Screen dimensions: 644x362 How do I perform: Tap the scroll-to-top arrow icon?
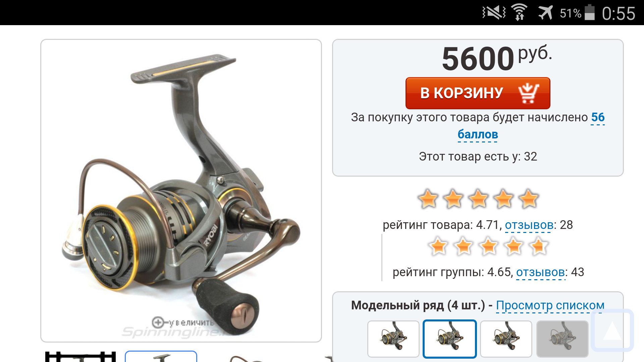pos(612,330)
